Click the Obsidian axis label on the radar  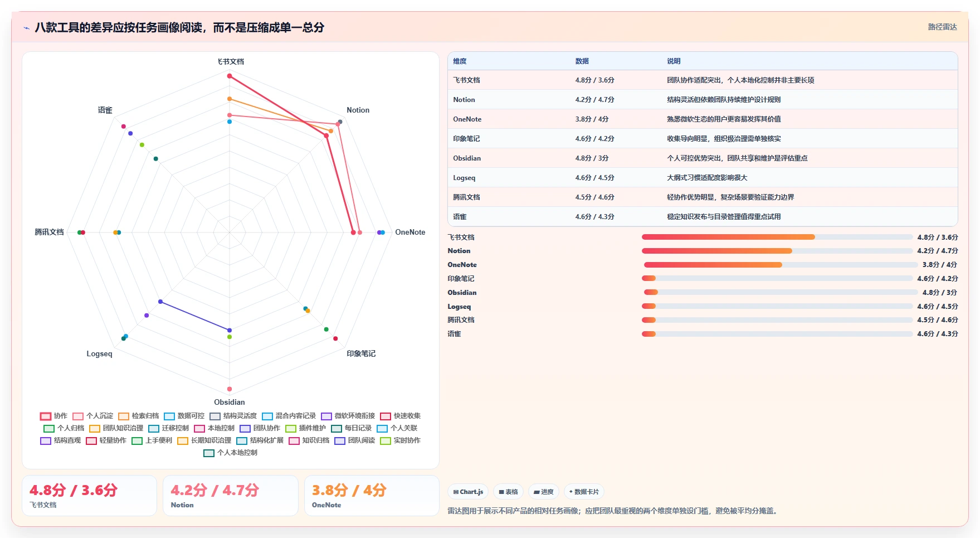coord(230,402)
